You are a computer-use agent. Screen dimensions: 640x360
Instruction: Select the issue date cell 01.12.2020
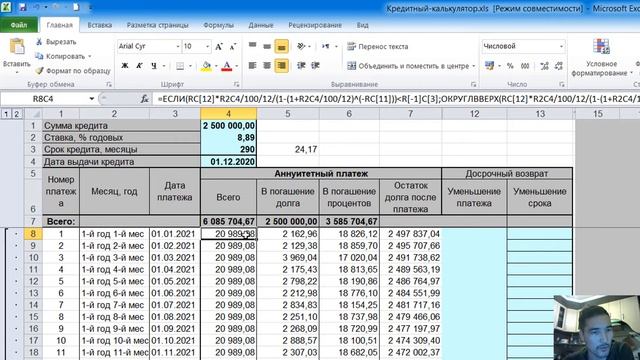tap(229, 162)
